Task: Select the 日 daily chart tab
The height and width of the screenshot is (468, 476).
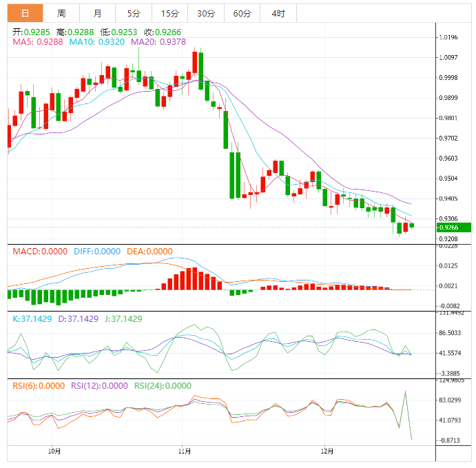Action: (x=25, y=13)
